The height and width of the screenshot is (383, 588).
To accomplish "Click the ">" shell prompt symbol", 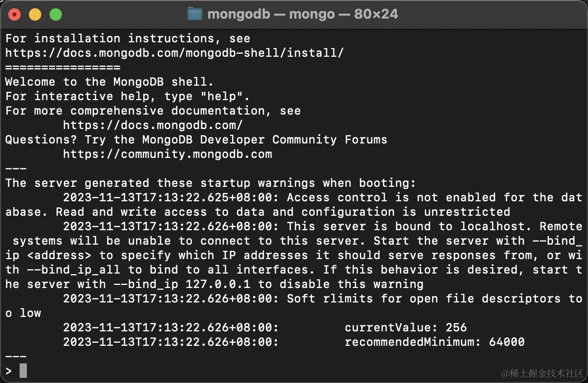I will pyautogui.click(x=9, y=371).
